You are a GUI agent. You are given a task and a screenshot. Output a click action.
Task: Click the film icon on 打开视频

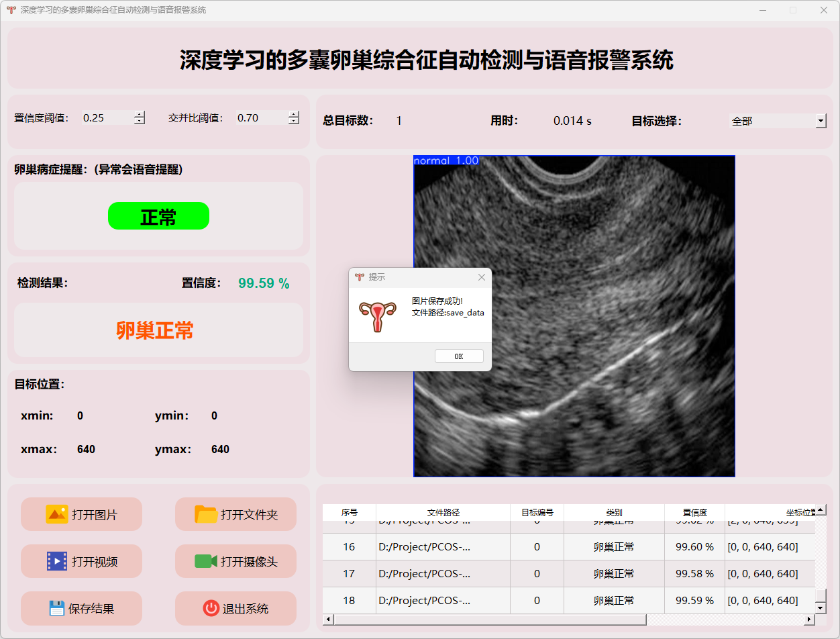click(57, 561)
